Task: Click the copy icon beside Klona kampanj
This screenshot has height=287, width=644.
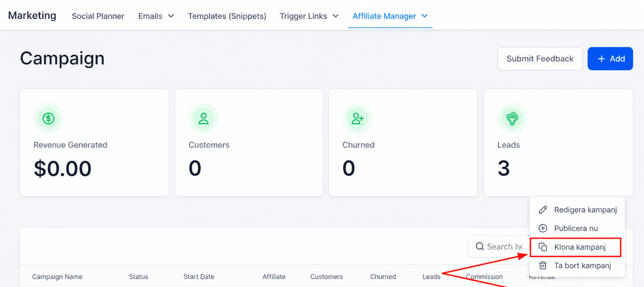Action: click(543, 247)
